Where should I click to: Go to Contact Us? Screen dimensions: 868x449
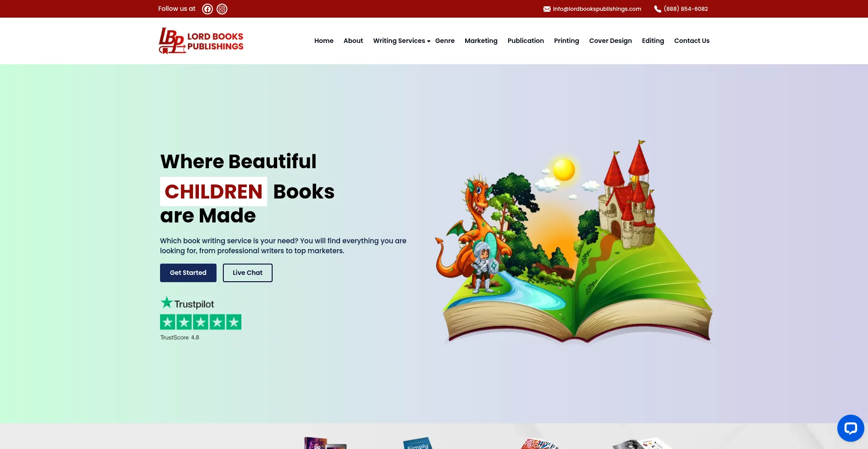pyautogui.click(x=691, y=41)
